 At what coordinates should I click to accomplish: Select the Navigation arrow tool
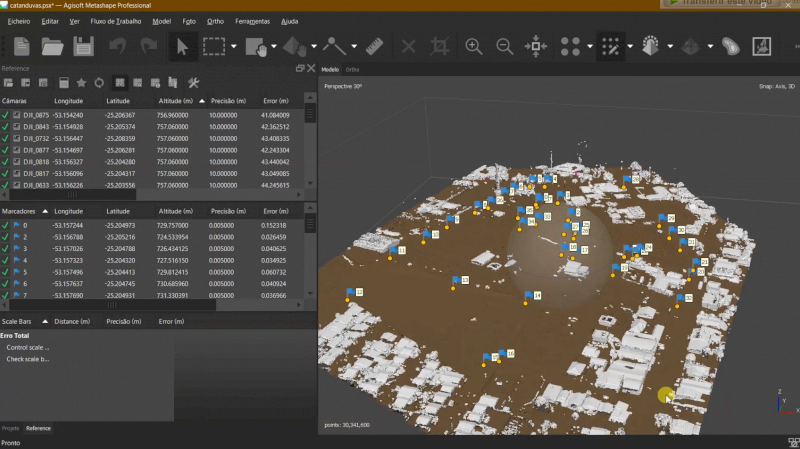(182, 46)
